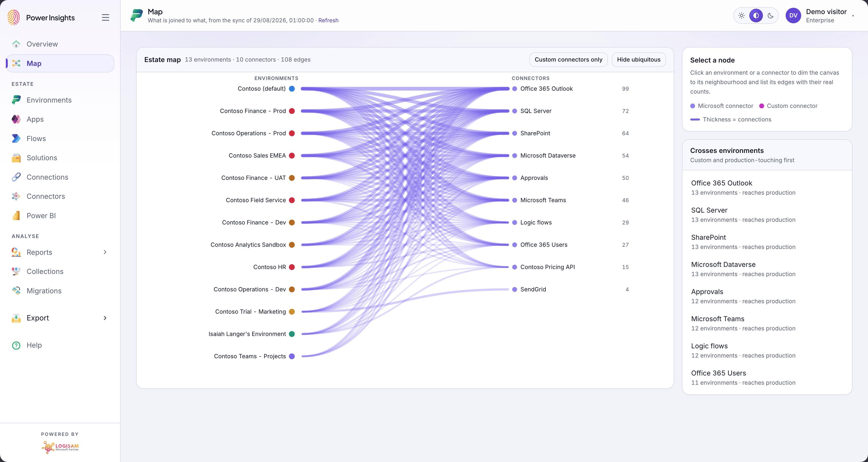Open the Power BI sidebar icon
The width and height of the screenshot is (868, 462).
(16, 215)
